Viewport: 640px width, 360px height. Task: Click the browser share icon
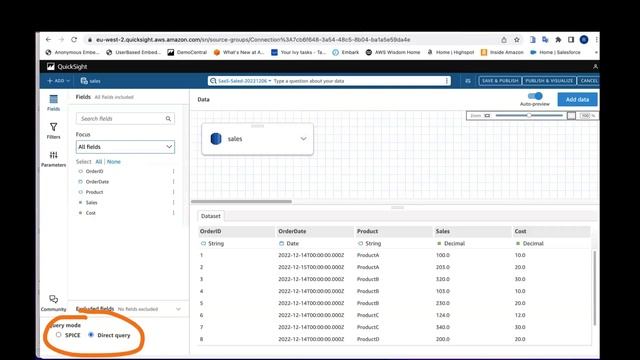click(x=504, y=40)
